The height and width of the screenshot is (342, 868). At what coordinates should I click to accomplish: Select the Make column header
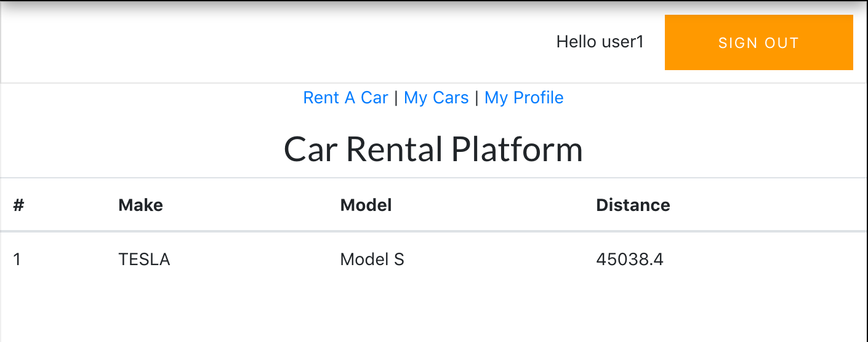pos(140,205)
